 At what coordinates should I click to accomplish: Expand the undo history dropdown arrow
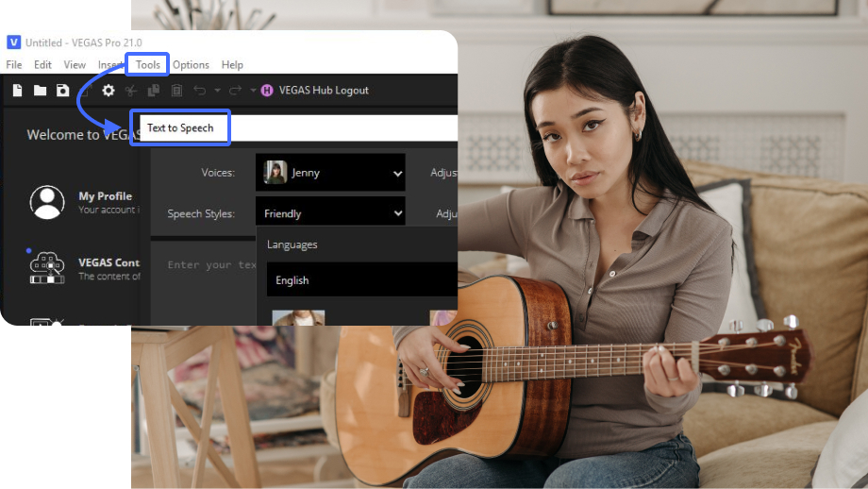click(x=218, y=91)
